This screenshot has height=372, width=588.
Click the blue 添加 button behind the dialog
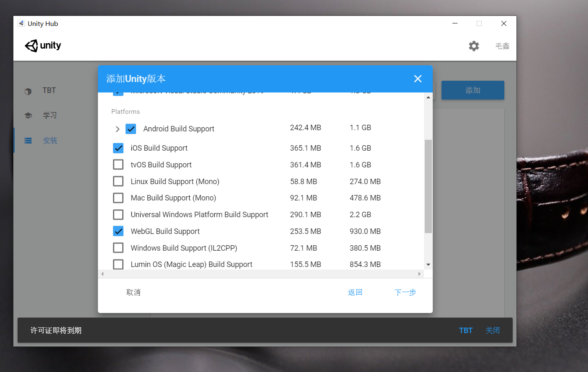point(473,90)
